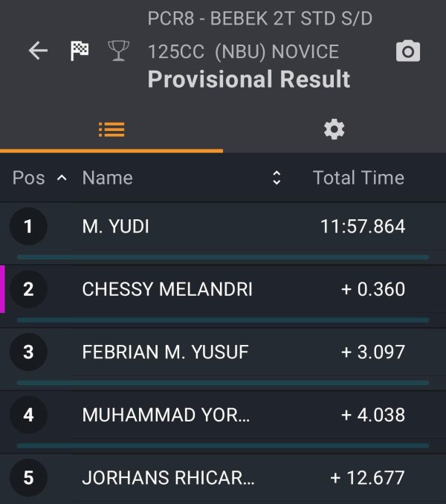This screenshot has width=446, height=504.
Task: Go back using the left arrow
Action: [x=38, y=51]
